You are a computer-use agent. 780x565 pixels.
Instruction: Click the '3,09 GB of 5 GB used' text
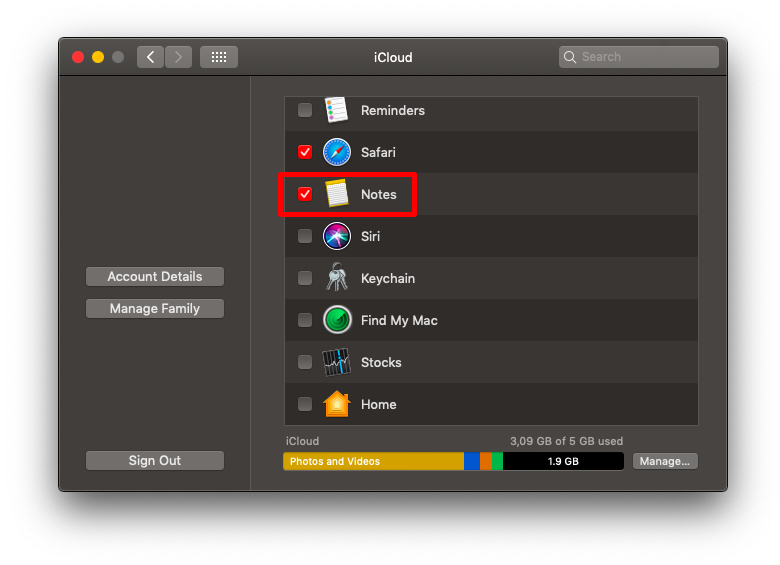[x=567, y=441]
